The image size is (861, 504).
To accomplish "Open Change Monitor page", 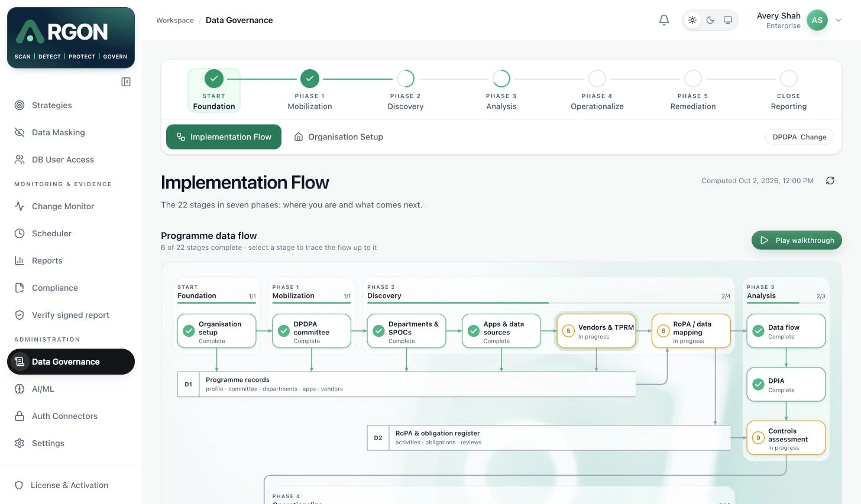I will [71, 206].
